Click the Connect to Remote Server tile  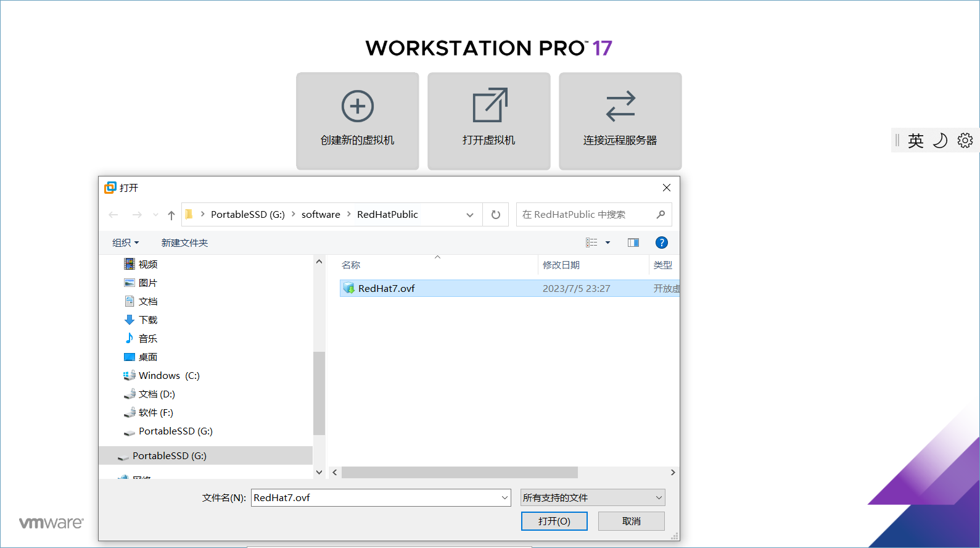(620, 121)
